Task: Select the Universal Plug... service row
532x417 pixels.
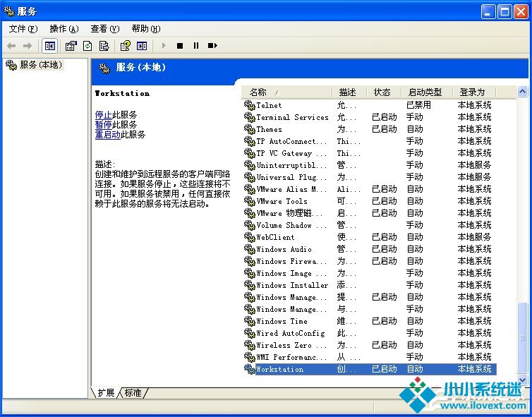Action: click(x=370, y=177)
